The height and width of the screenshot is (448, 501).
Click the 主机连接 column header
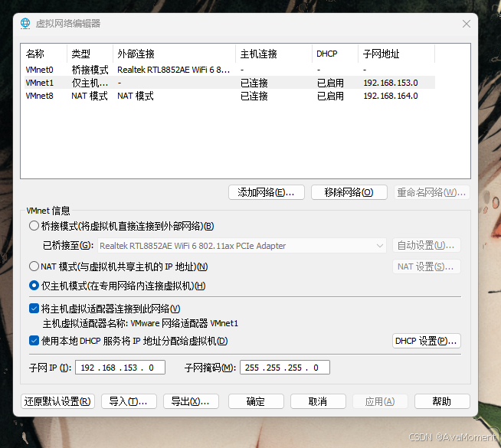click(x=273, y=54)
